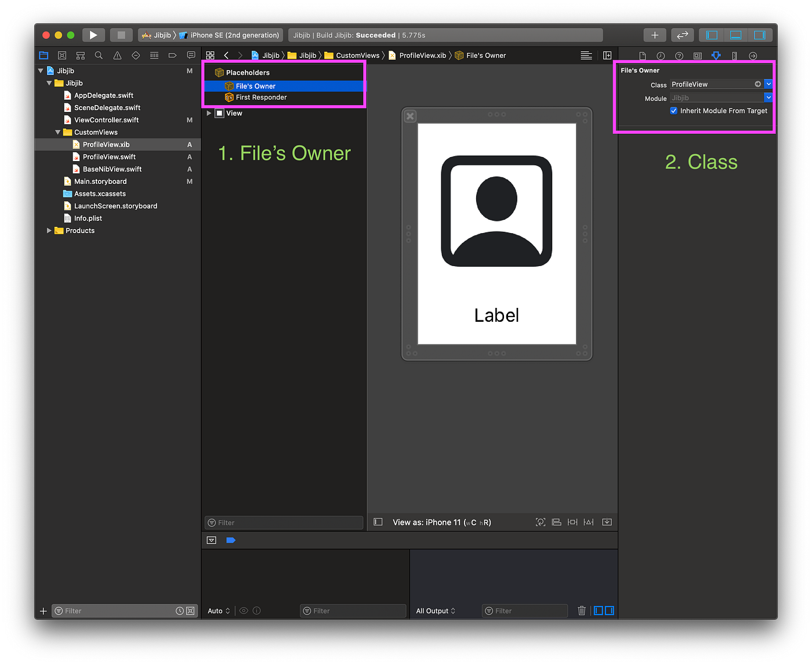Expand the View tree item disclosure triangle

click(x=209, y=113)
